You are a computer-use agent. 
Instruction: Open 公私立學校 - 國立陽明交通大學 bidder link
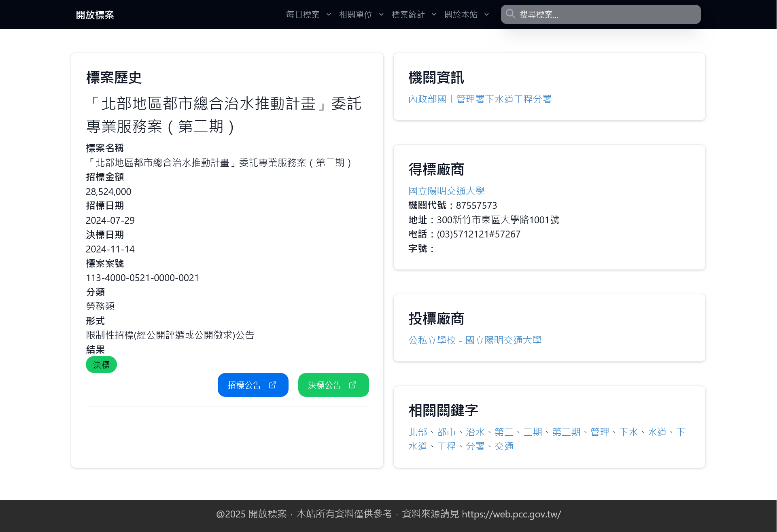[475, 340]
